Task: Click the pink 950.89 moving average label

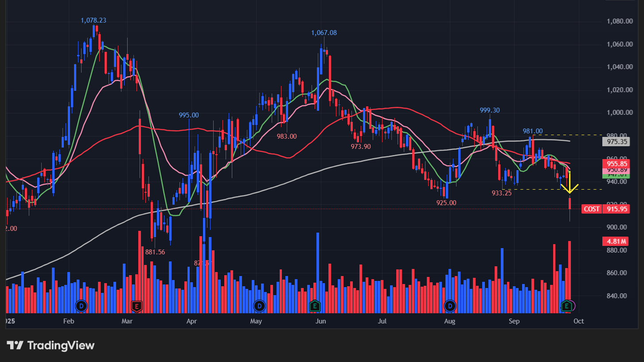Action: point(616,170)
